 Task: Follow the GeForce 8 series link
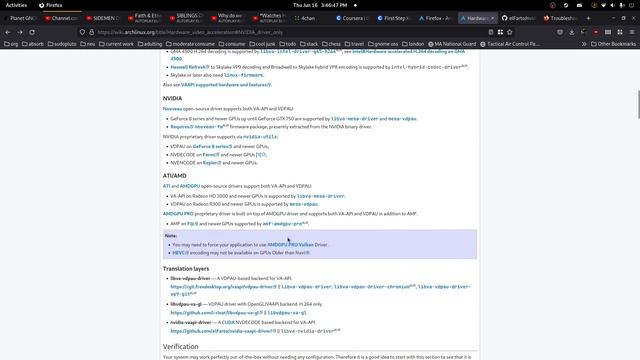click(211, 146)
